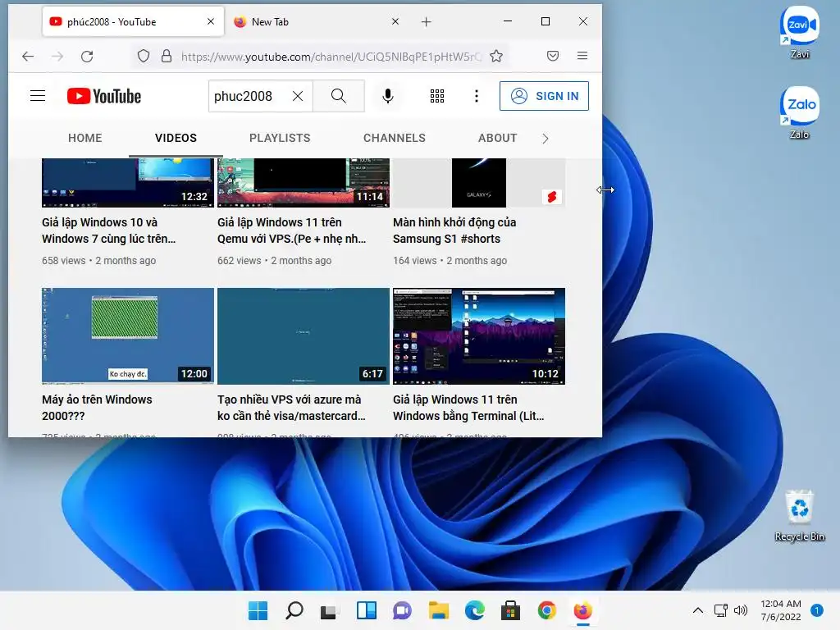Open Chat from the taskbar
The height and width of the screenshot is (630, 840).
tap(402, 610)
